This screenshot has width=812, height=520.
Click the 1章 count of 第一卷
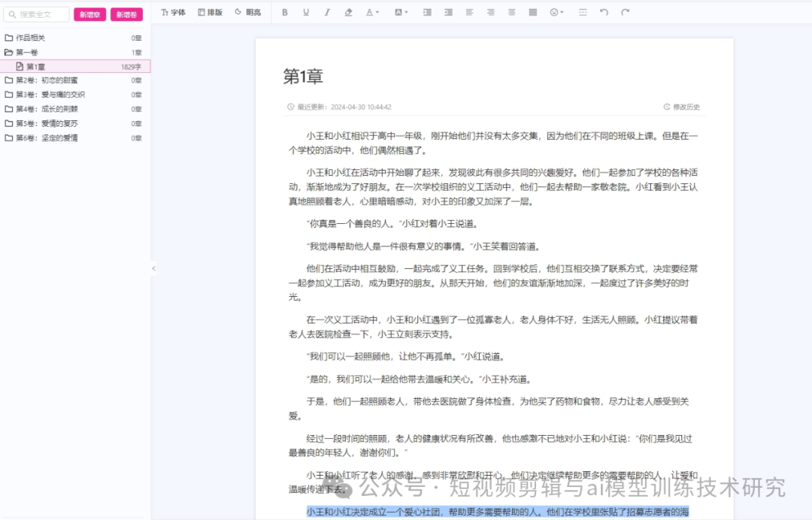click(136, 53)
